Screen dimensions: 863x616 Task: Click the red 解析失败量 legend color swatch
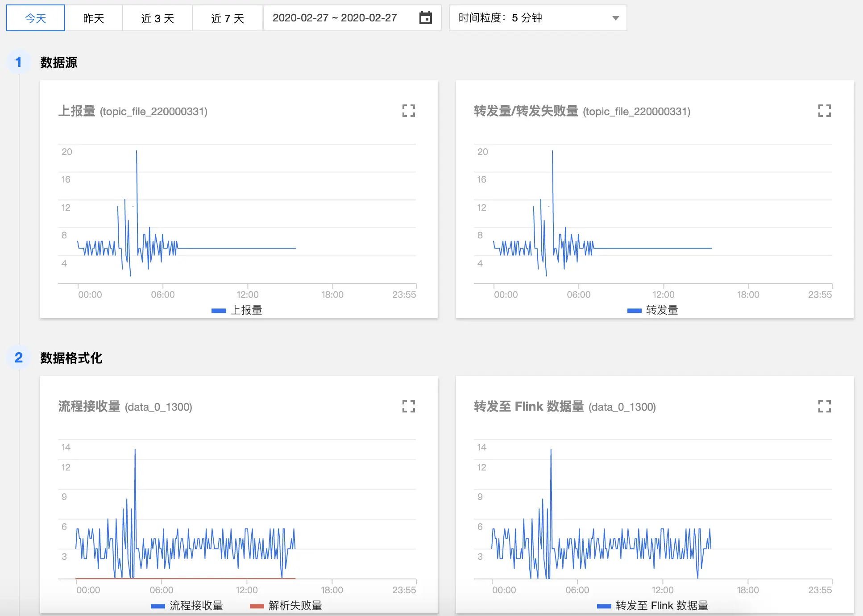(257, 606)
